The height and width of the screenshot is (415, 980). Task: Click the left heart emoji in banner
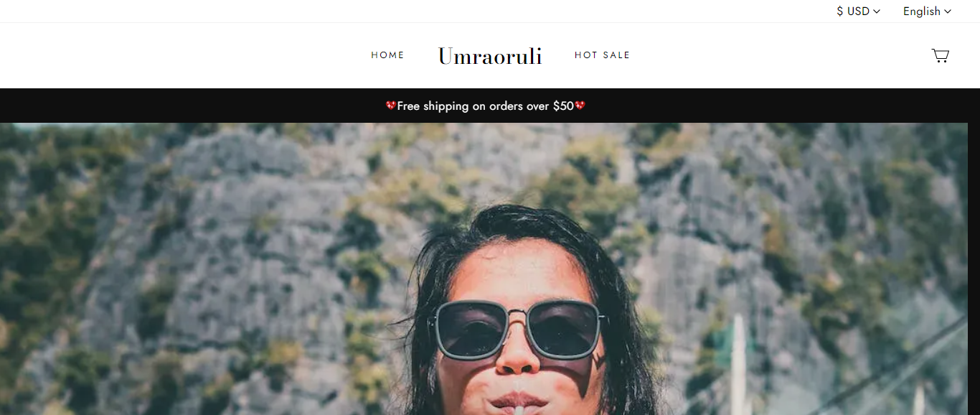tap(391, 106)
